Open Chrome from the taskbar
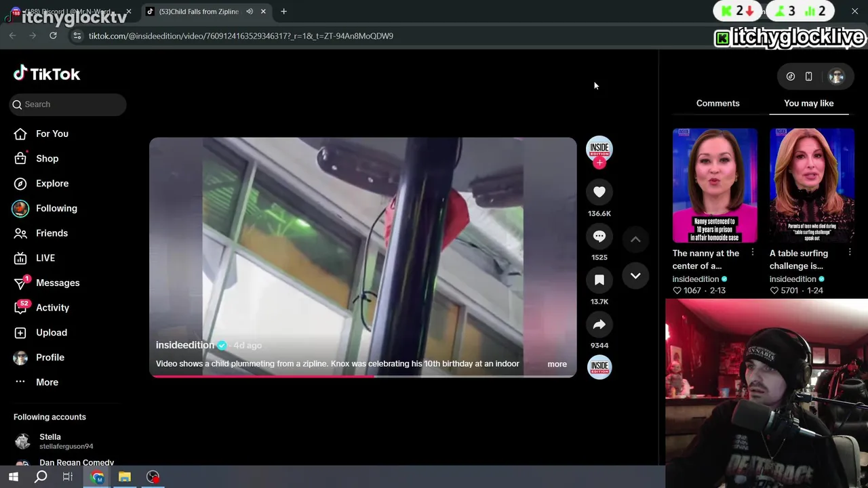This screenshot has height=488, width=868. pos(98,477)
